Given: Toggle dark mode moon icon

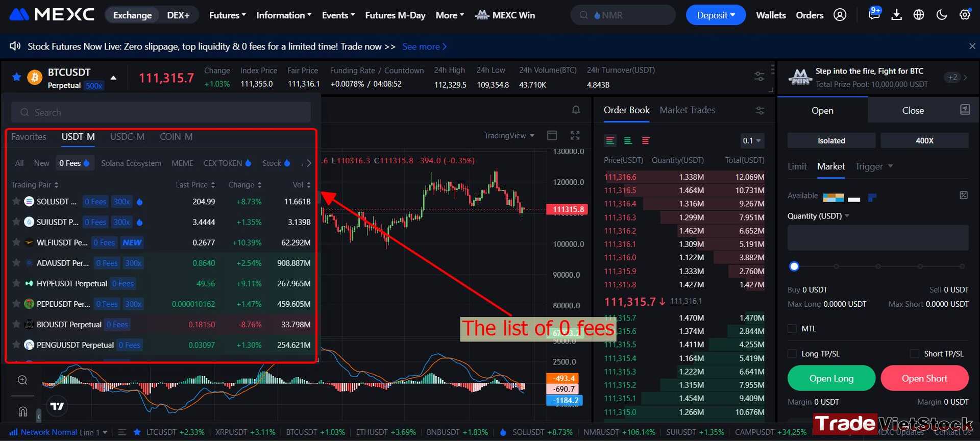Looking at the screenshot, I should pos(942,15).
